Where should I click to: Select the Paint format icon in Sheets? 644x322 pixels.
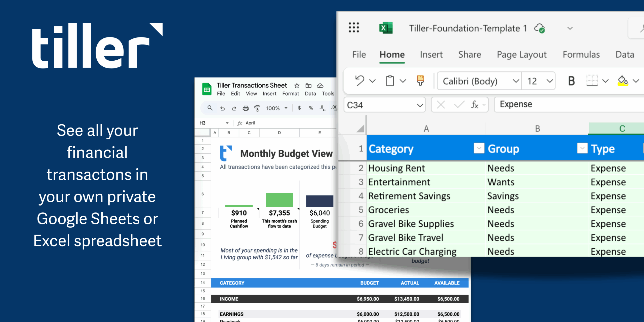(x=257, y=108)
